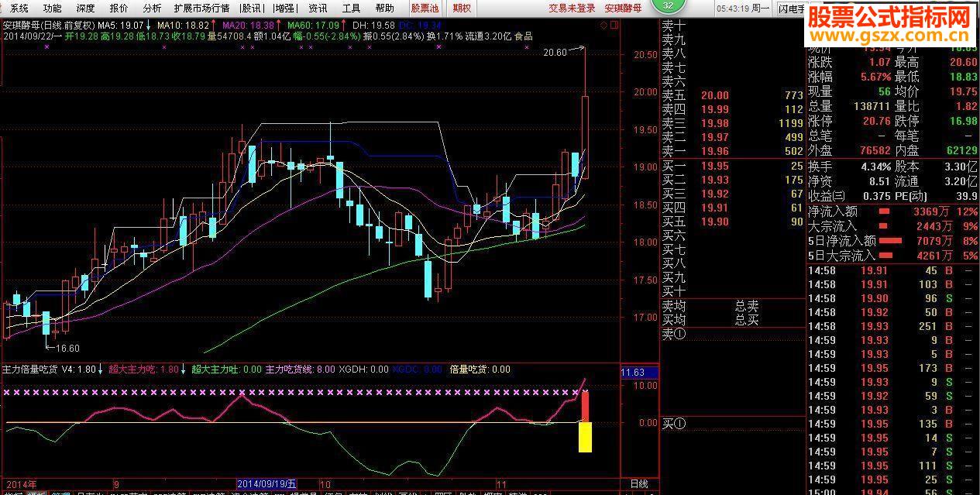
Task: Click the 5日净流入额 7079万 row
Action: coord(893,240)
